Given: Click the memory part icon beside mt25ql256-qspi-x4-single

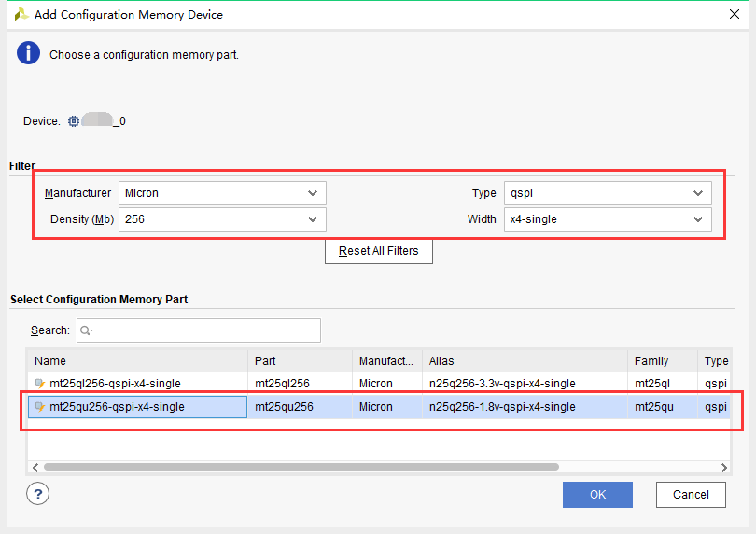Looking at the screenshot, I should (40, 384).
